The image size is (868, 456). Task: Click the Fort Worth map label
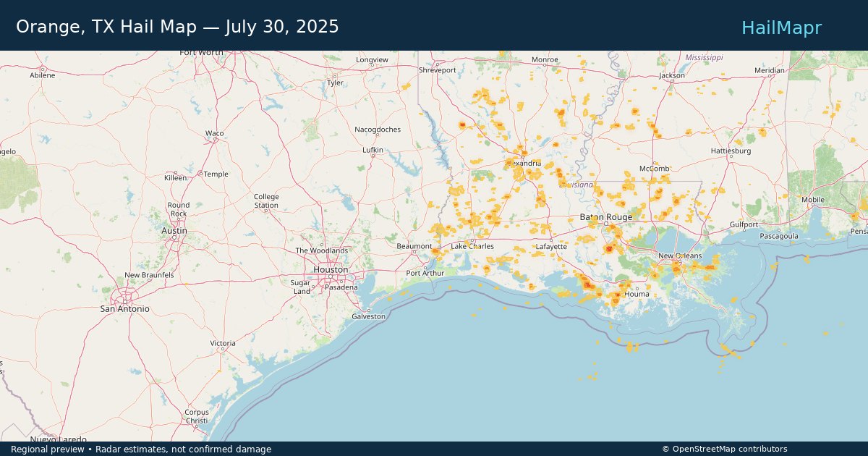(202, 53)
